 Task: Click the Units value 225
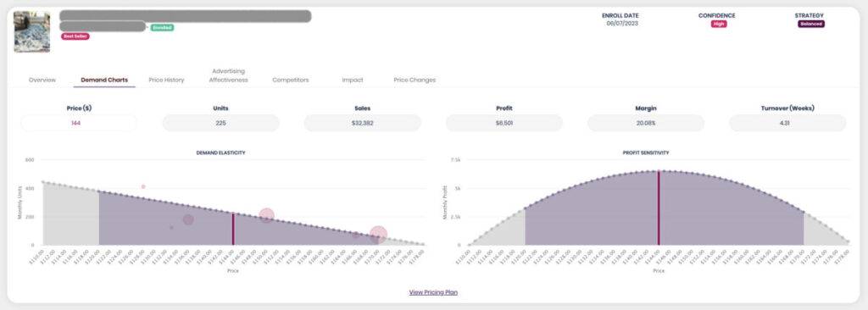point(221,123)
